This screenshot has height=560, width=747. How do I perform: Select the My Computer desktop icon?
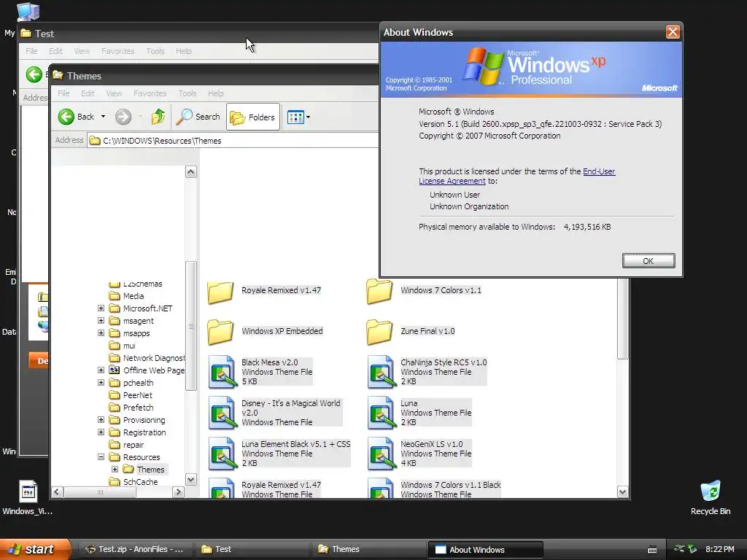28,10
